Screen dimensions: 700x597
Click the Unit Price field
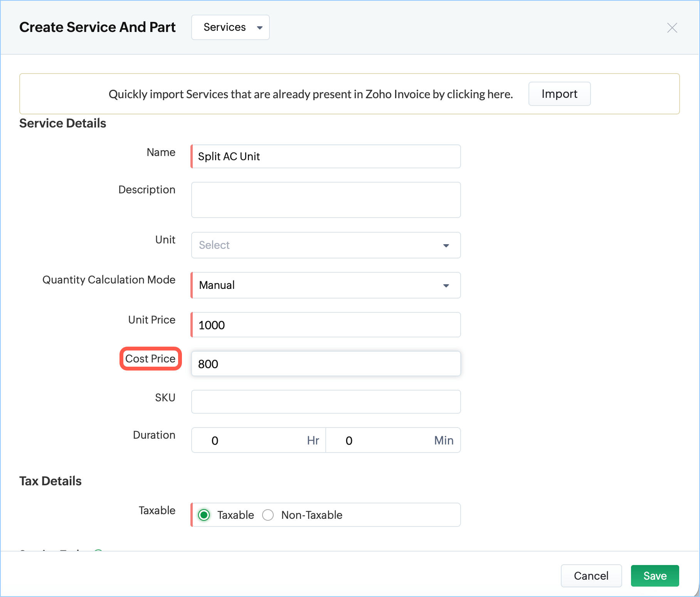[326, 325]
